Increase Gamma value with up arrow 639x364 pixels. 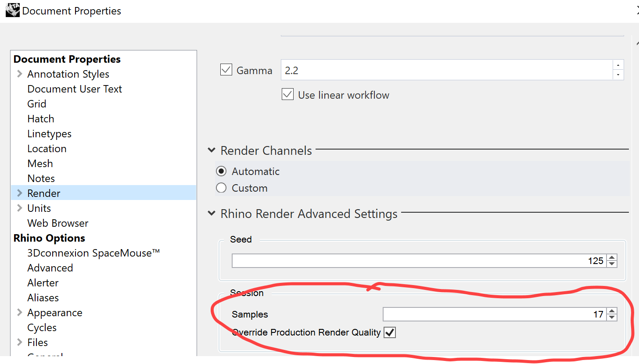click(618, 65)
